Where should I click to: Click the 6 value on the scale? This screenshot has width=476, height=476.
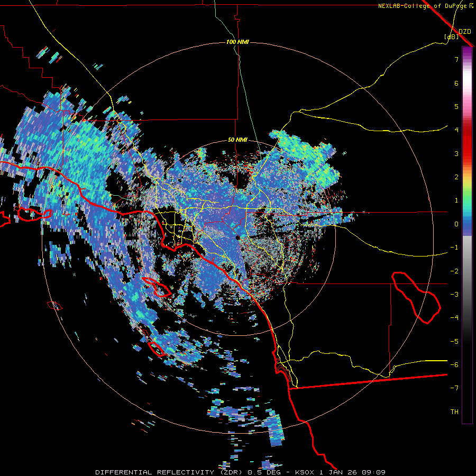[456, 83]
